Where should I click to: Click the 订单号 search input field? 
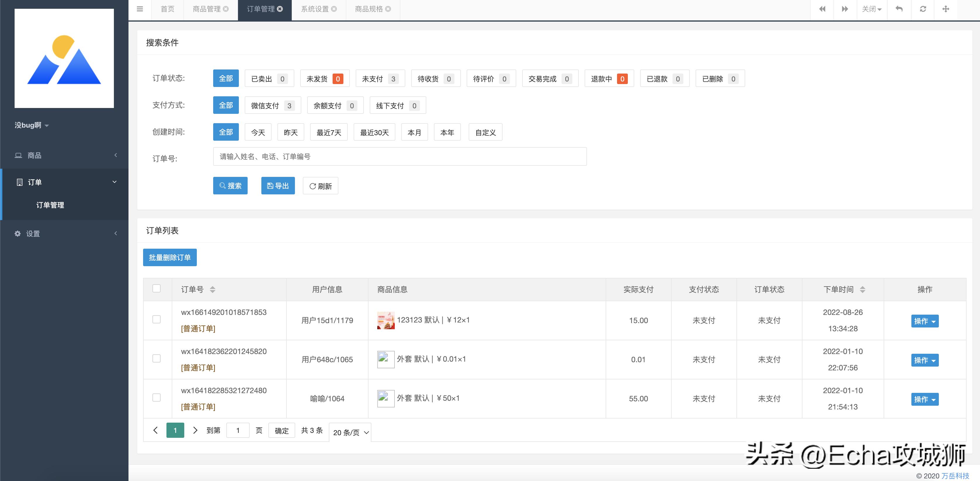pos(399,156)
